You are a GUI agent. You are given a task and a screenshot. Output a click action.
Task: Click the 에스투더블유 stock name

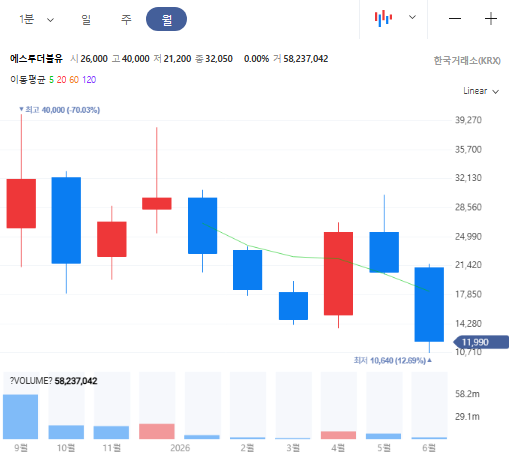tap(36, 59)
